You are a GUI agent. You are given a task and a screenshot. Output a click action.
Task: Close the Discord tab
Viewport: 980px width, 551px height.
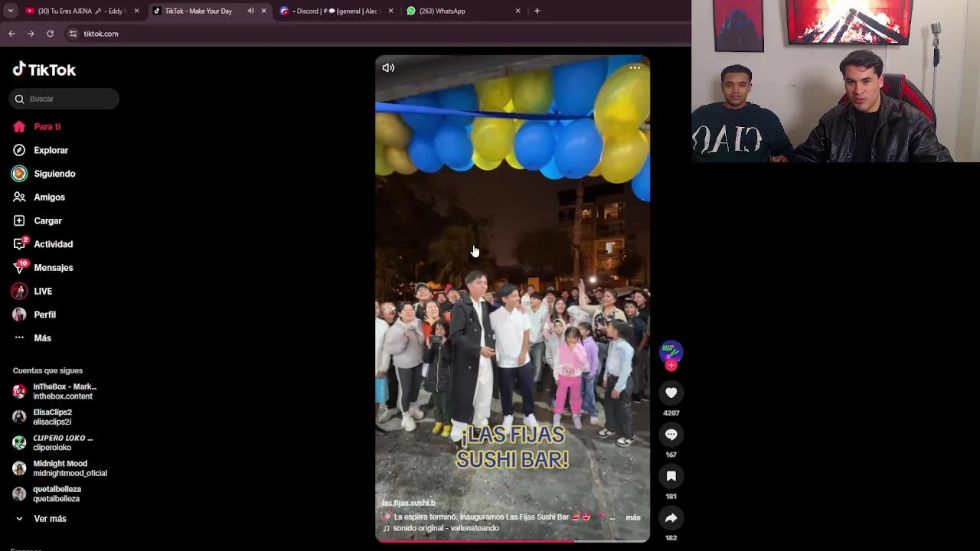pyautogui.click(x=390, y=11)
